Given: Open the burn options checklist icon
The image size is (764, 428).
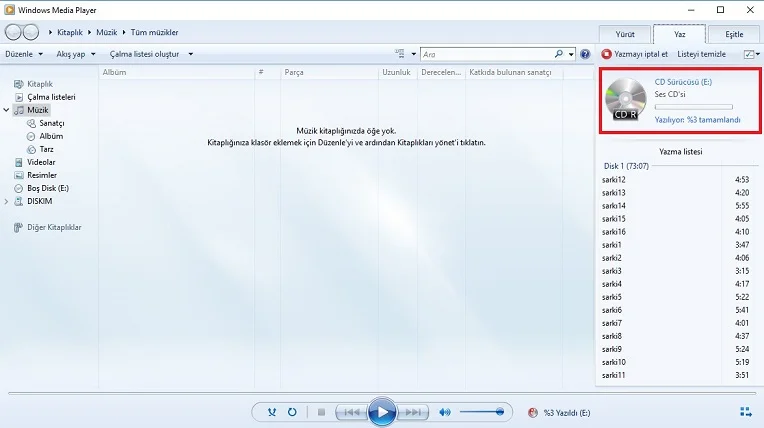Looking at the screenshot, I should coord(749,54).
